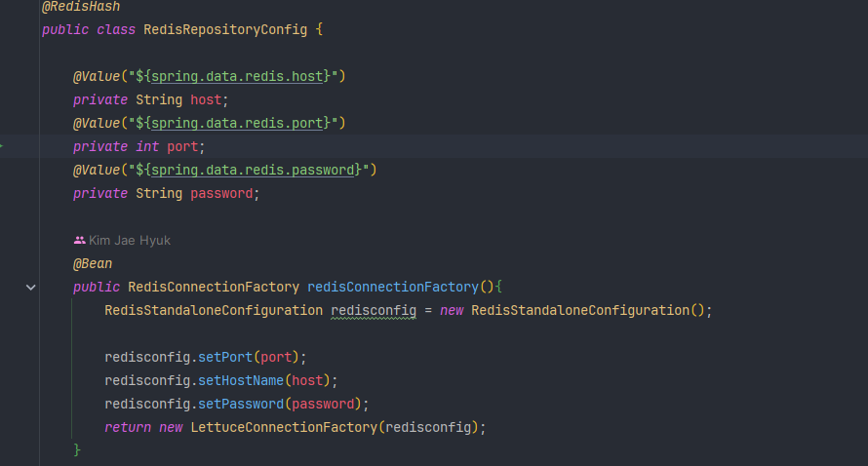Image resolution: width=868 pixels, height=466 pixels.
Task: Click the green gutter marker beside port
Action: (2, 146)
